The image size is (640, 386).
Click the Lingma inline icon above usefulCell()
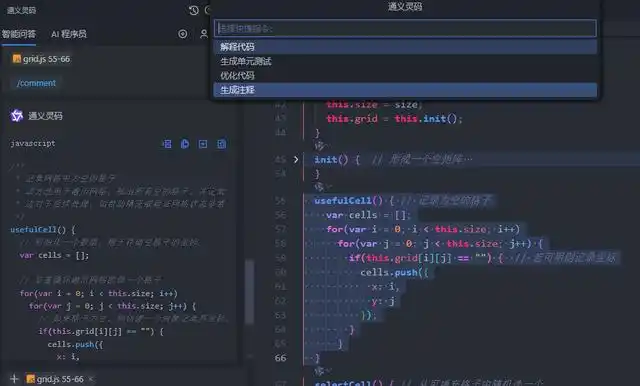[x=319, y=187]
